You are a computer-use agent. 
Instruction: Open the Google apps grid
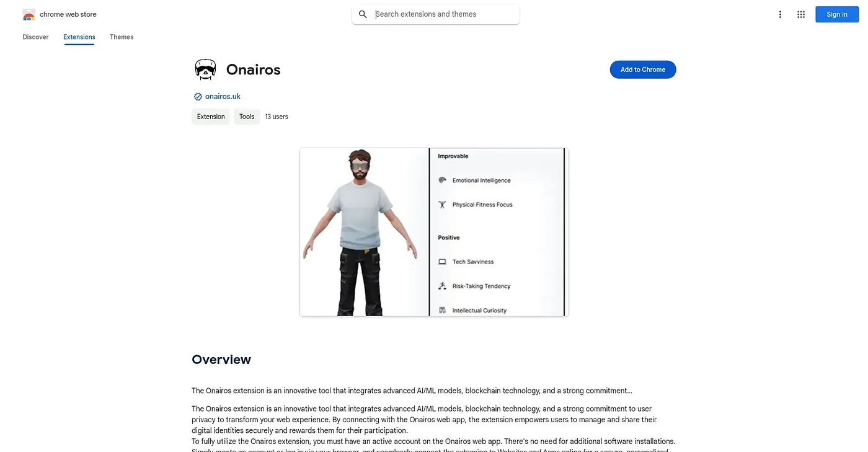pos(801,14)
